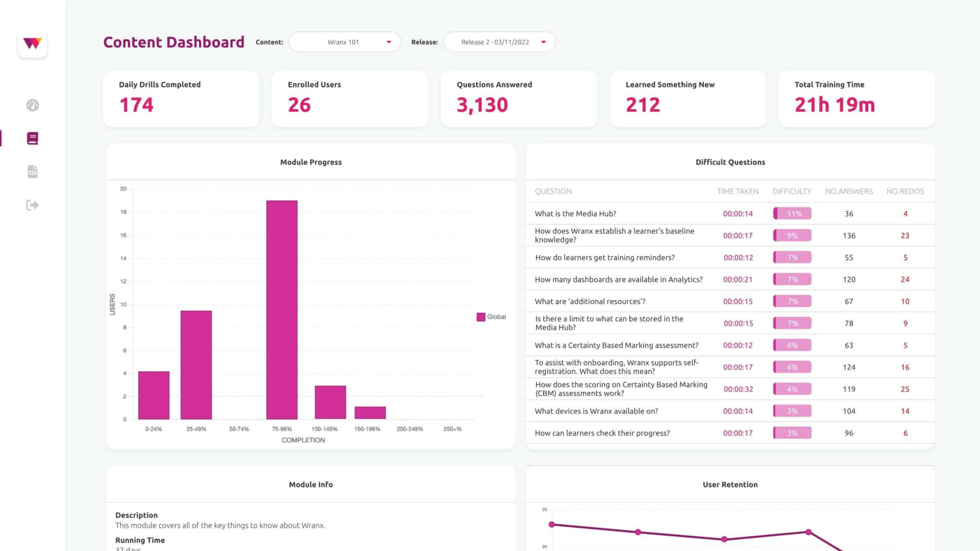Sort by the NO.ANSWERS column header
The image size is (980, 551).
click(x=849, y=191)
